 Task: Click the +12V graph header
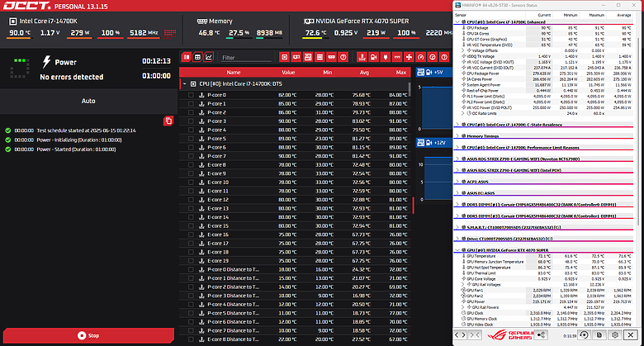point(433,143)
